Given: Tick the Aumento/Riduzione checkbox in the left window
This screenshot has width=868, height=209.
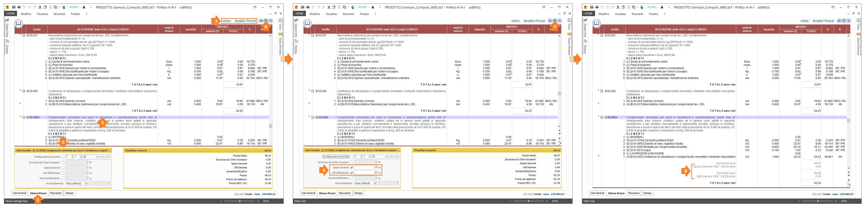Looking at the screenshot, I should [63, 178].
